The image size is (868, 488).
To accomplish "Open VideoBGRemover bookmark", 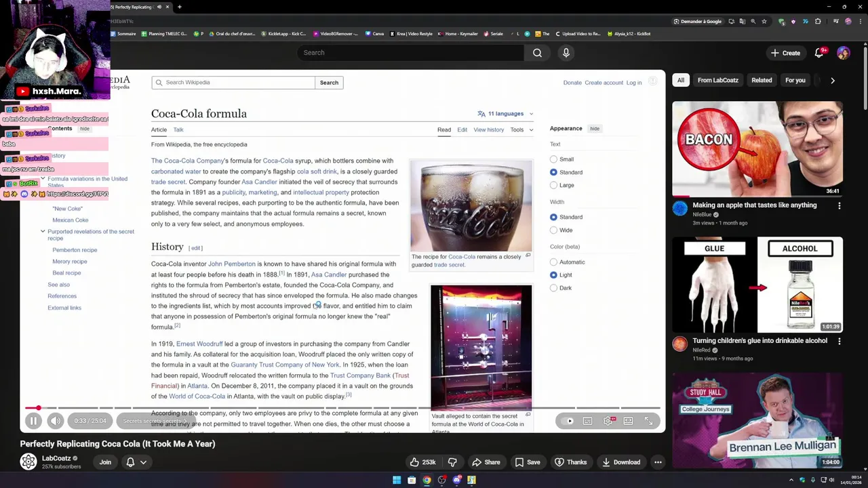I will (335, 33).
